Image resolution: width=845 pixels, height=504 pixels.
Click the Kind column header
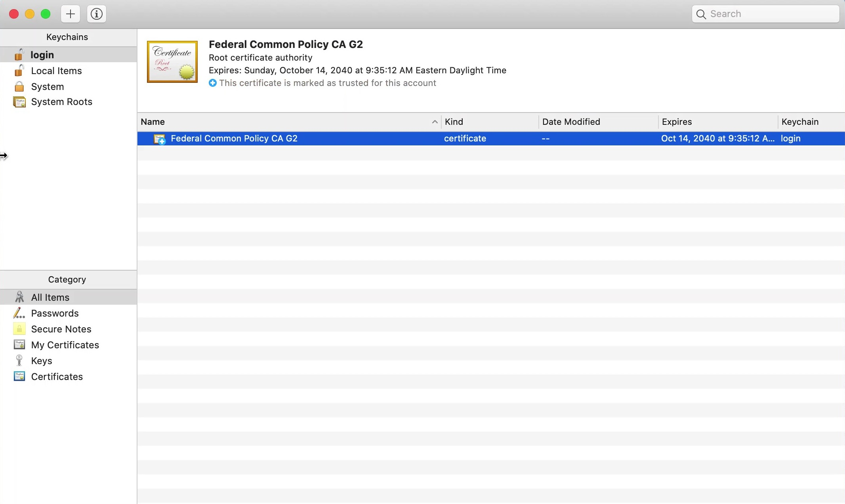point(454,122)
